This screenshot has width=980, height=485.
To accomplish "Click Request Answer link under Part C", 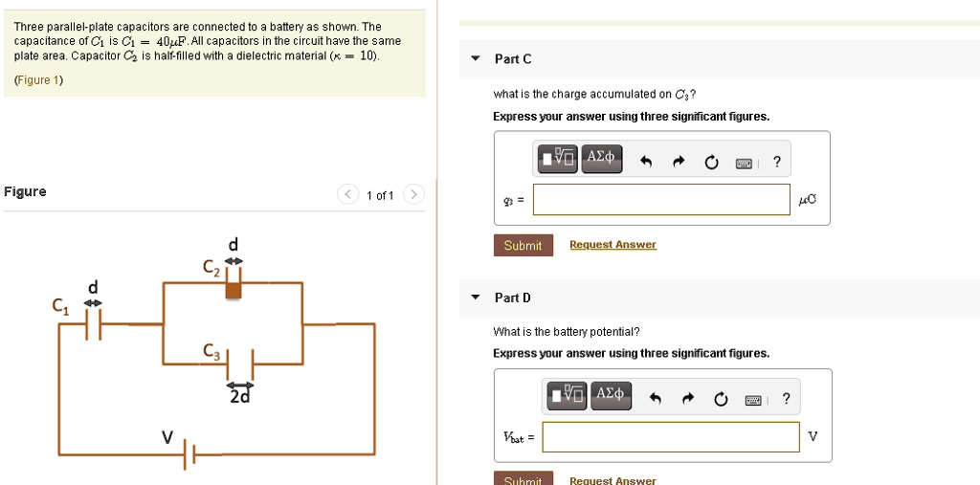I will [612, 245].
